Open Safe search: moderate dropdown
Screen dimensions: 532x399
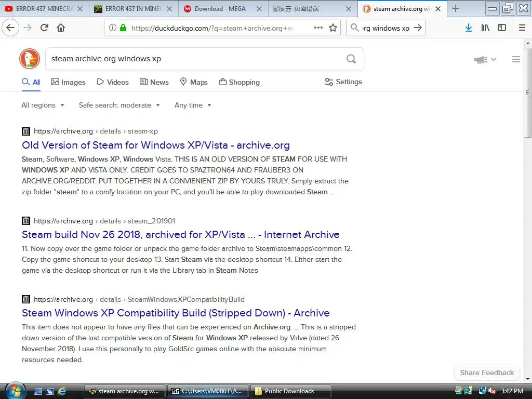(x=119, y=105)
